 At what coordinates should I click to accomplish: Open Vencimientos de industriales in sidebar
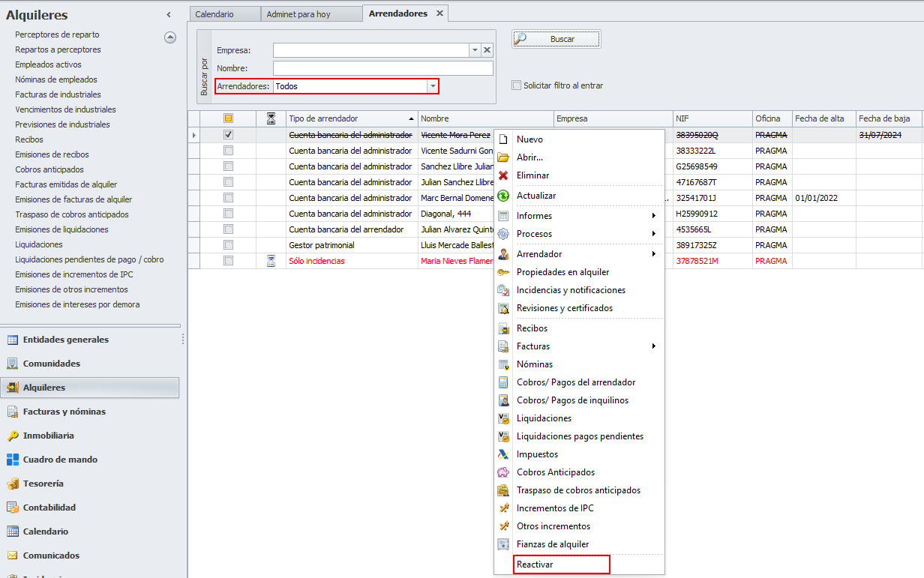(x=65, y=109)
